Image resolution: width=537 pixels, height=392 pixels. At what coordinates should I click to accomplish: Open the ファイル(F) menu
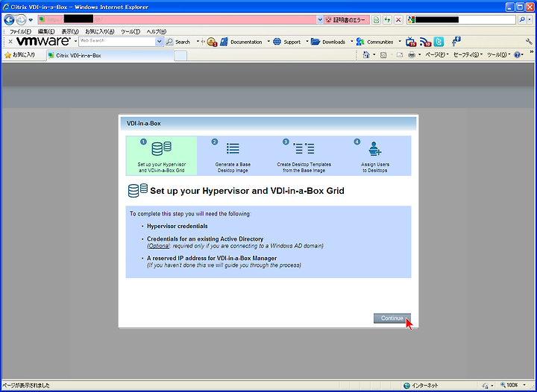pyautogui.click(x=20, y=31)
